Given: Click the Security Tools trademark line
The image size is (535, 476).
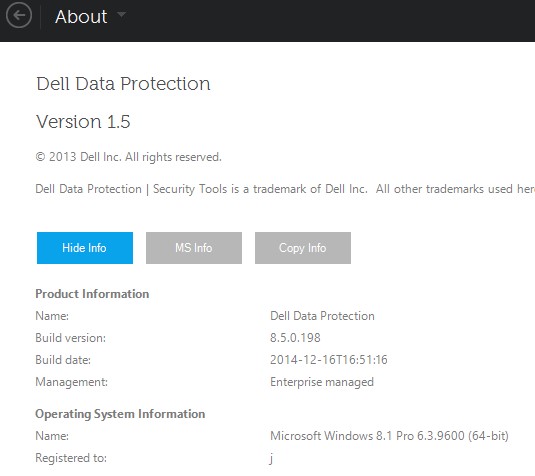Looking at the screenshot, I should pyautogui.click(x=285, y=189).
